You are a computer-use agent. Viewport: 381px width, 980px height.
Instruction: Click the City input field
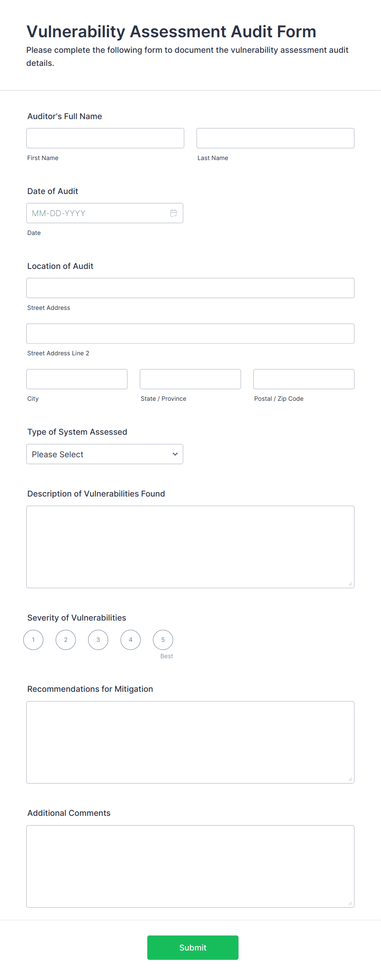(x=77, y=379)
